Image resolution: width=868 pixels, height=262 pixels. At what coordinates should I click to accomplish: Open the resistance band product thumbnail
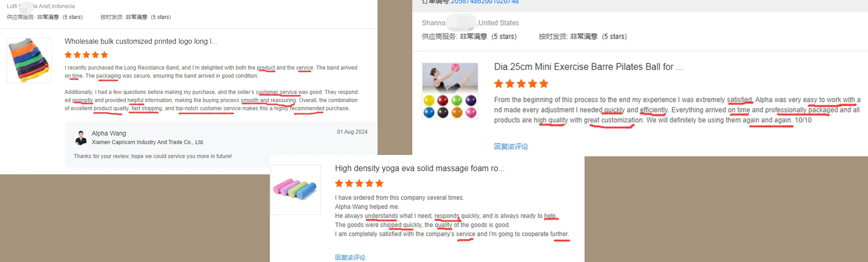[29, 60]
